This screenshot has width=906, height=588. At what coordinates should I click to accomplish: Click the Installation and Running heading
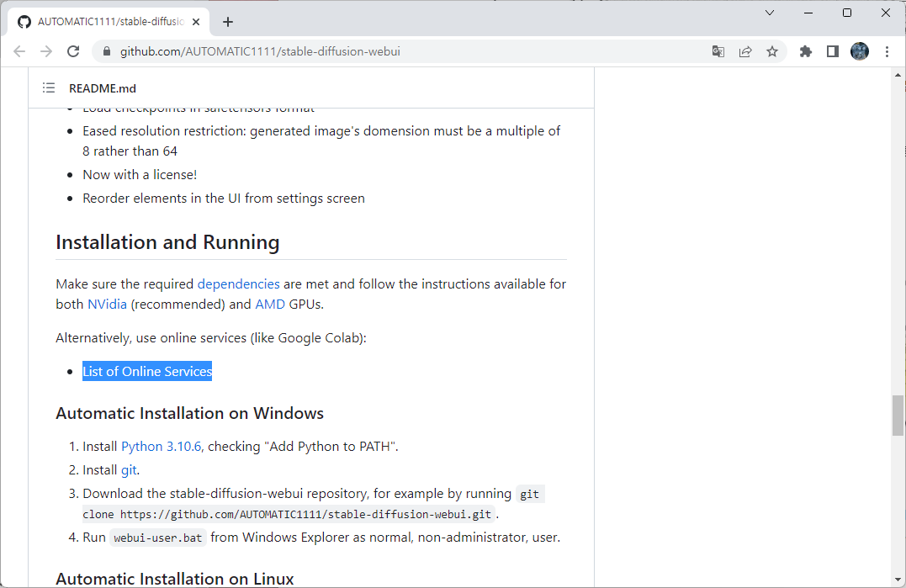click(167, 242)
